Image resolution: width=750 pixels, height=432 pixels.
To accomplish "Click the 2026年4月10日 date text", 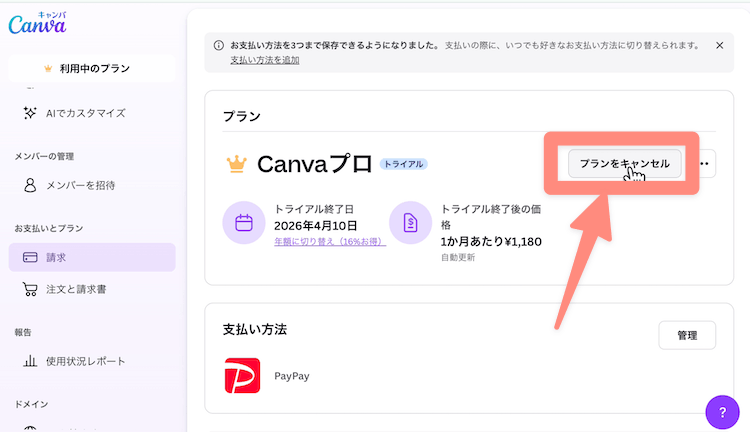I will [316, 226].
